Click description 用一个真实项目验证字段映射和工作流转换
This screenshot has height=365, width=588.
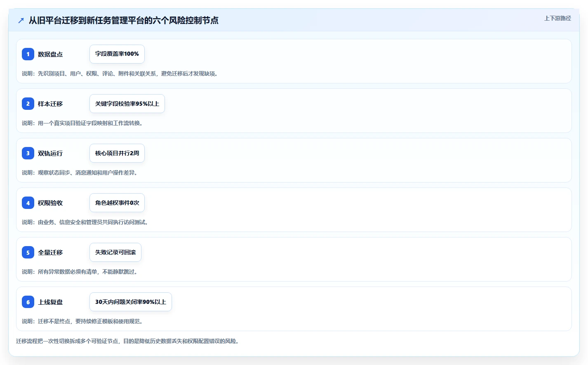pyautogui.click(x=82, y=123)
